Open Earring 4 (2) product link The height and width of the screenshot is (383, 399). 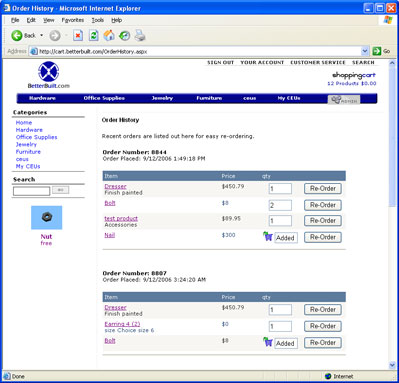[122, 324]
